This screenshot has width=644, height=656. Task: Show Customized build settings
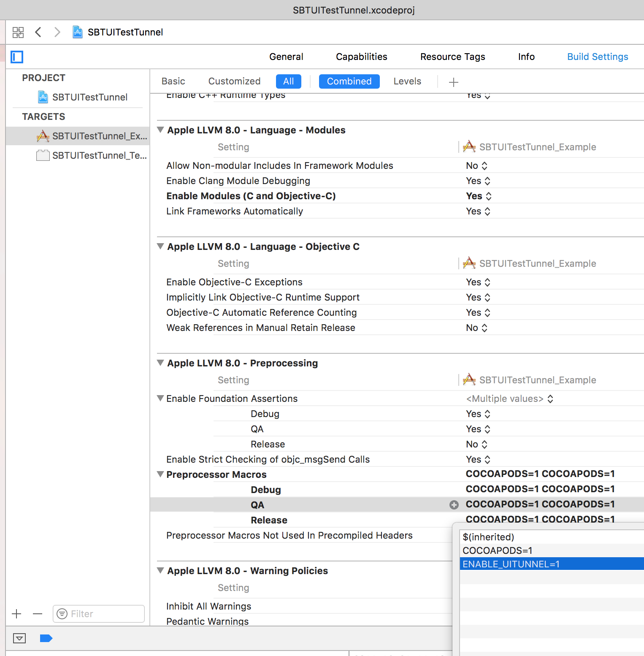234,81
